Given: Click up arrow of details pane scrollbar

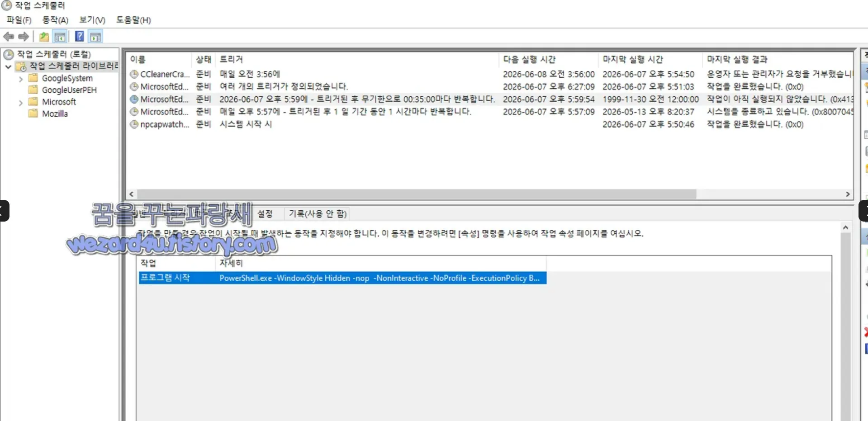Looking at the screenshot, I should coord(845,228).
